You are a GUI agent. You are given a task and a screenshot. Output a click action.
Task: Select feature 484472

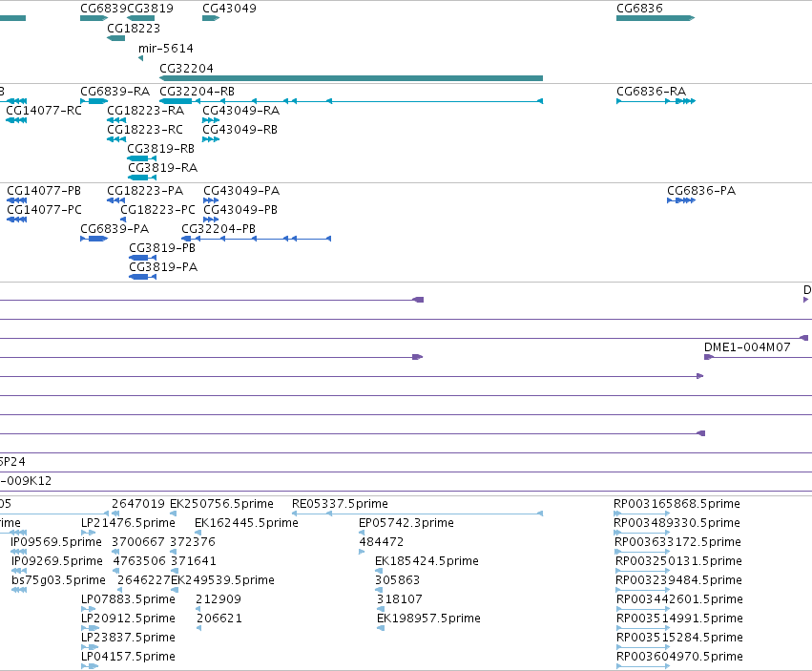[362, 552]
